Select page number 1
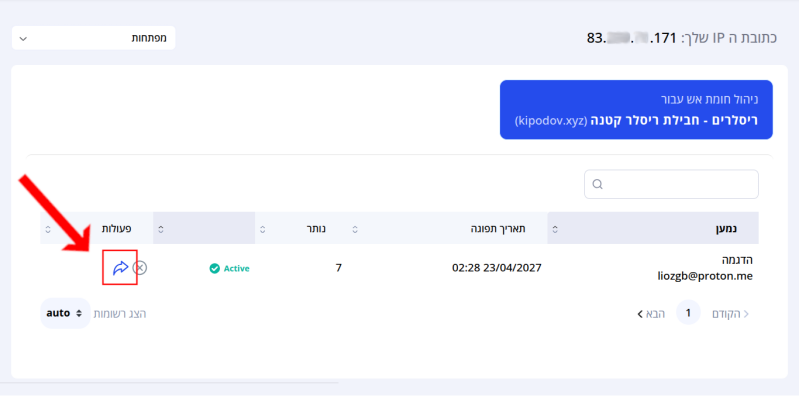The width and height of the screenshot is (799, 413). [x=688, y=313]
